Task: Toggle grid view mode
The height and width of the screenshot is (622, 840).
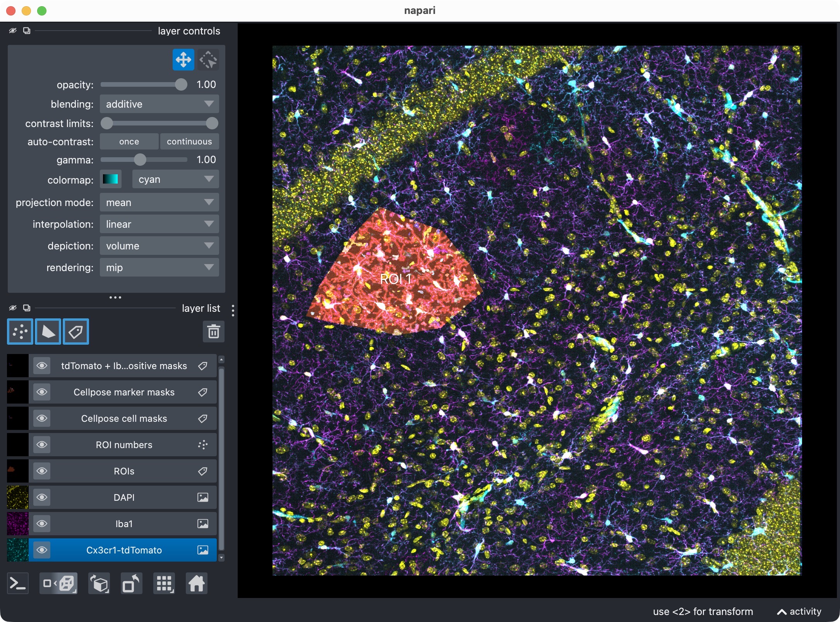Action: click(164, 583)
